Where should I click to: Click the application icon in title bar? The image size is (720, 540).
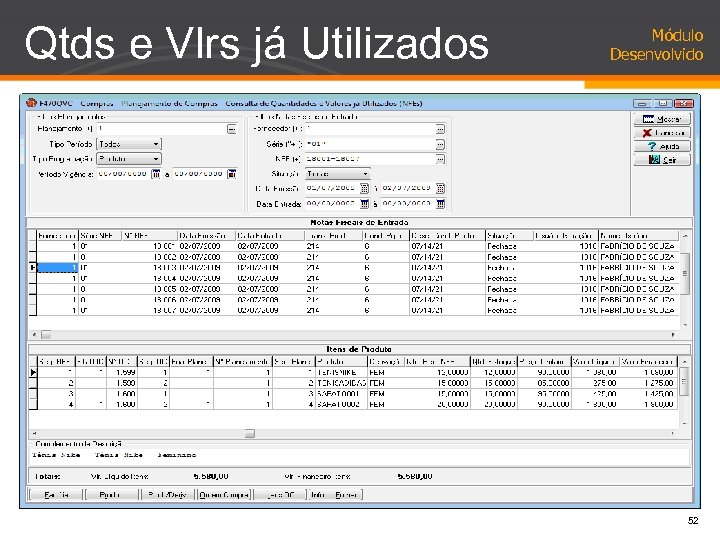click(x=31, y=103)
